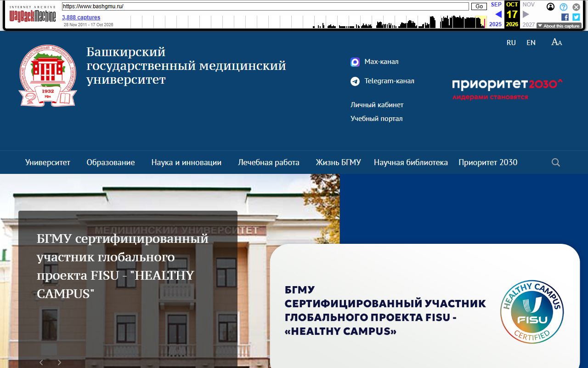Open the Telegram-канал paper plane icon

[x=355, y=81]
